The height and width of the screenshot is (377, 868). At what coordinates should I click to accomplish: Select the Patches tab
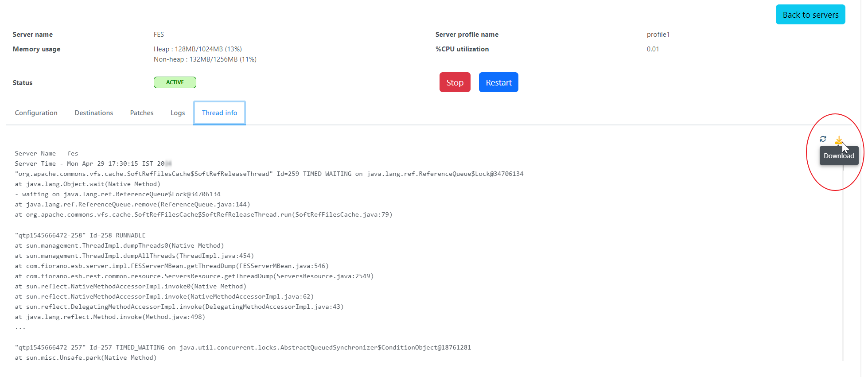(x=142, y=113)
